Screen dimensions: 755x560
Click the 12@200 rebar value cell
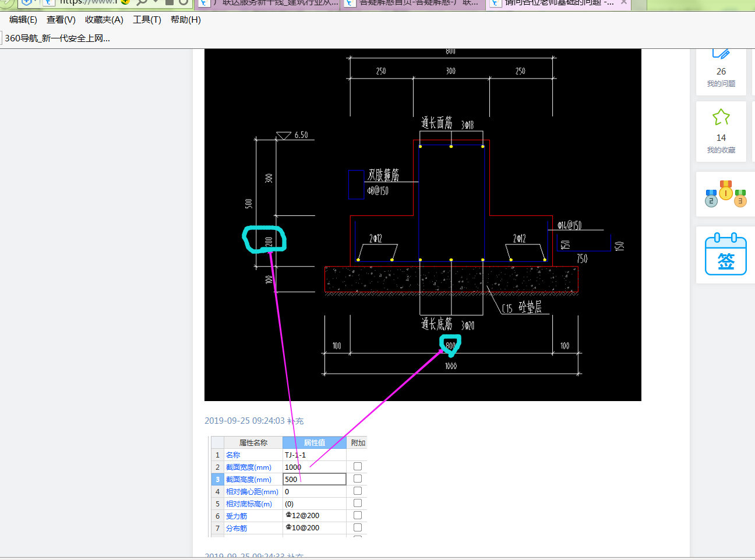pyautogui.click(x=315, y=516)
